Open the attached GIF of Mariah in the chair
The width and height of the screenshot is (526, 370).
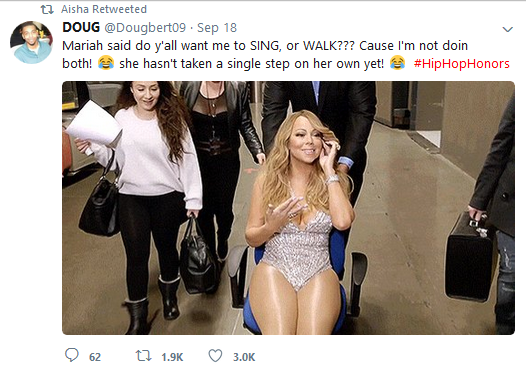click(288, 208)
